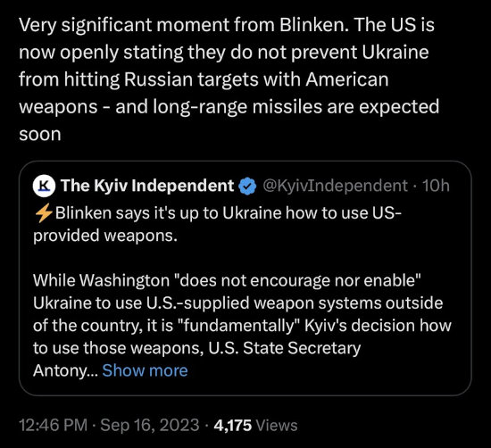Click the 10h quoted tweet timestamp

pos(436,186)
